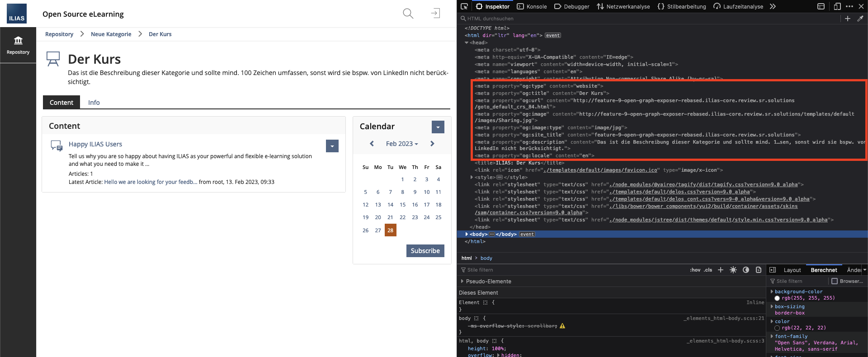868x357 pixels.
Task: Switch to the Konsole tab
Action: tap(532, 6)
